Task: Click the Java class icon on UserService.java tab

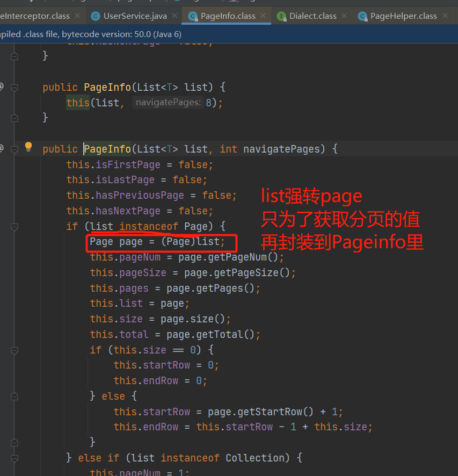Action: coord(94,16)
